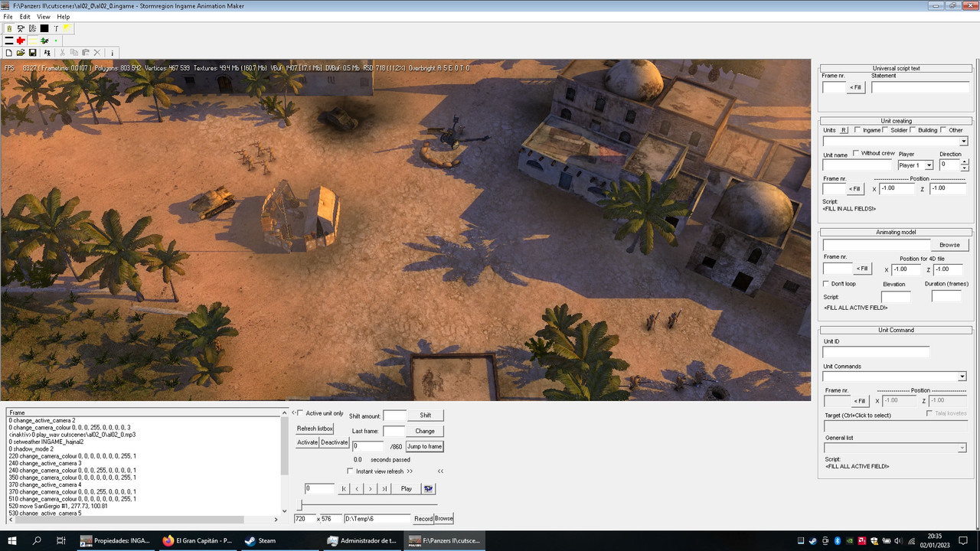Click the soldiers figures toolbar icon
Viewport: 980px width, 551px height.
click(47, 53)
